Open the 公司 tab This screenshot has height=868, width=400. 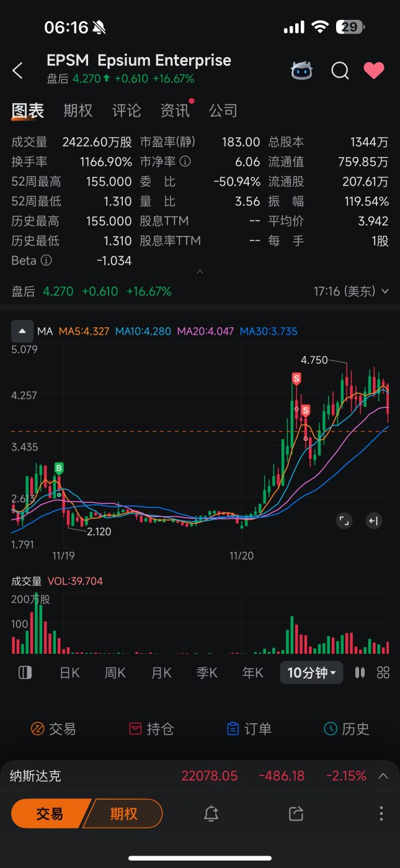pos(223,111)
